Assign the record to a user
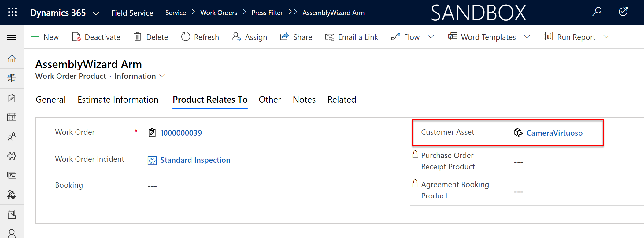Screen dimensions: 644x238 250,37
